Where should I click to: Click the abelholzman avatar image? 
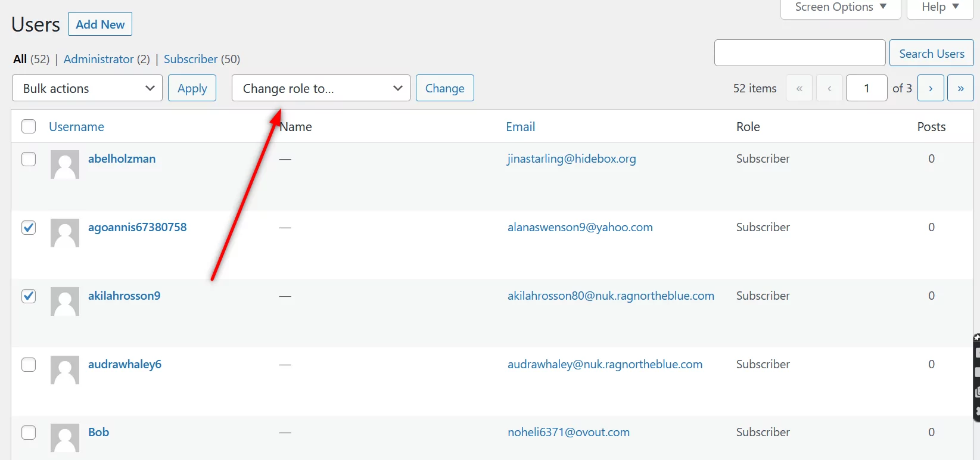65,164
